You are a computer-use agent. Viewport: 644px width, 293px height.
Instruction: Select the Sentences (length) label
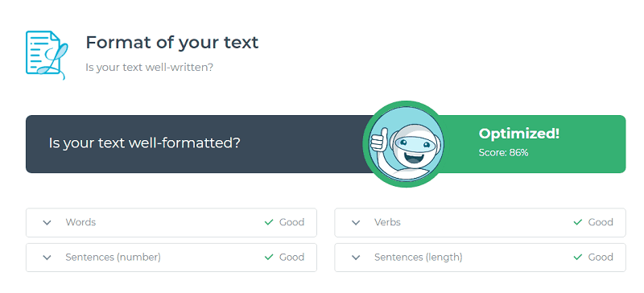[418, 258]
